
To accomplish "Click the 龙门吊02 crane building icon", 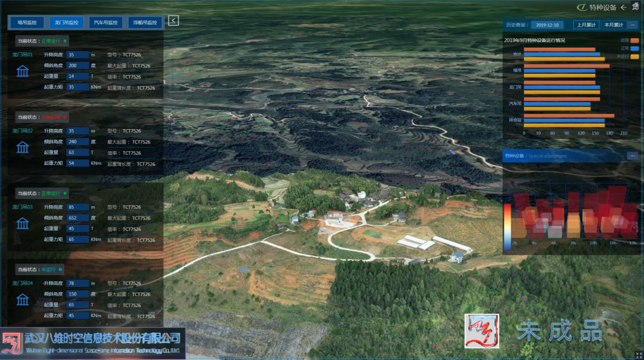I will click(x=22, y=147).
